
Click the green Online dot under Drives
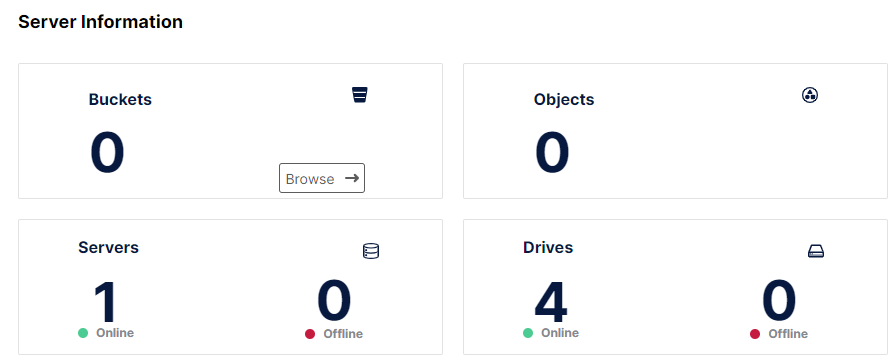point(528,333)
